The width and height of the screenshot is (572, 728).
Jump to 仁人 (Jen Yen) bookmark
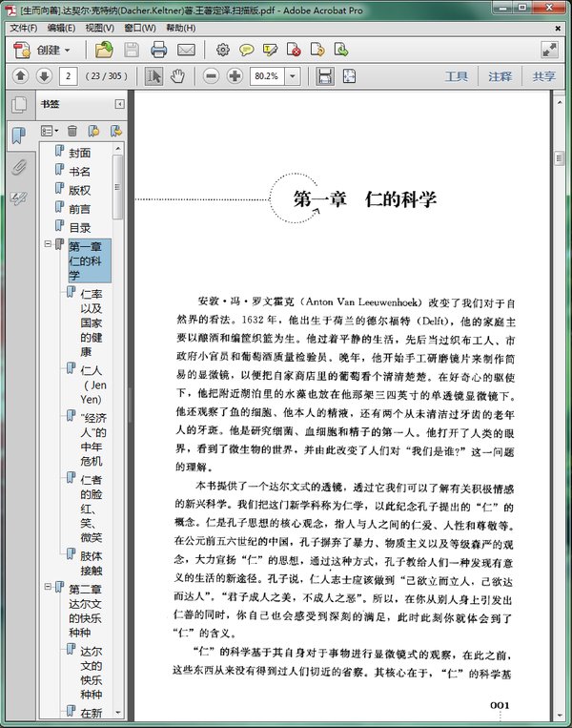(92, 385)
